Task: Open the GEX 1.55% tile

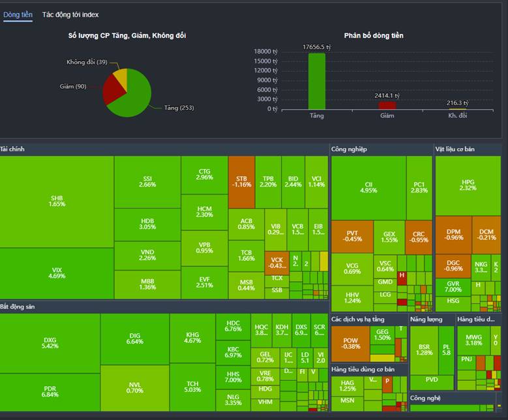Action: [389, 237]
